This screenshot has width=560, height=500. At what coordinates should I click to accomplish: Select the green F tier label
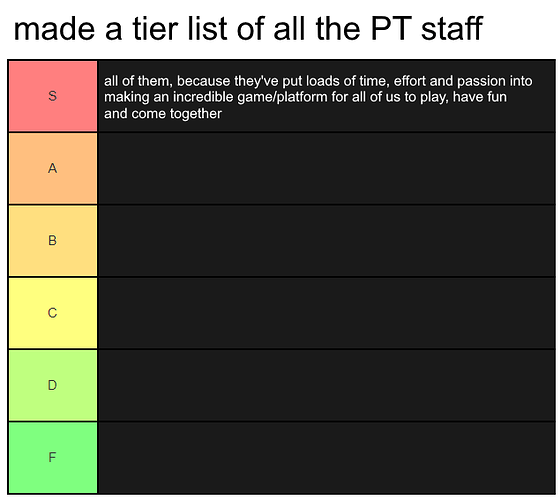[x=53, y=458]
